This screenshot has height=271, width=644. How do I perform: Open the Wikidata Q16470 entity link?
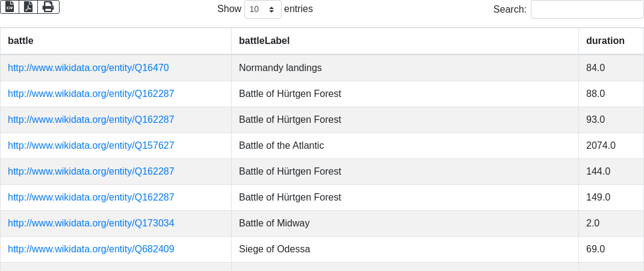[88, 68]
